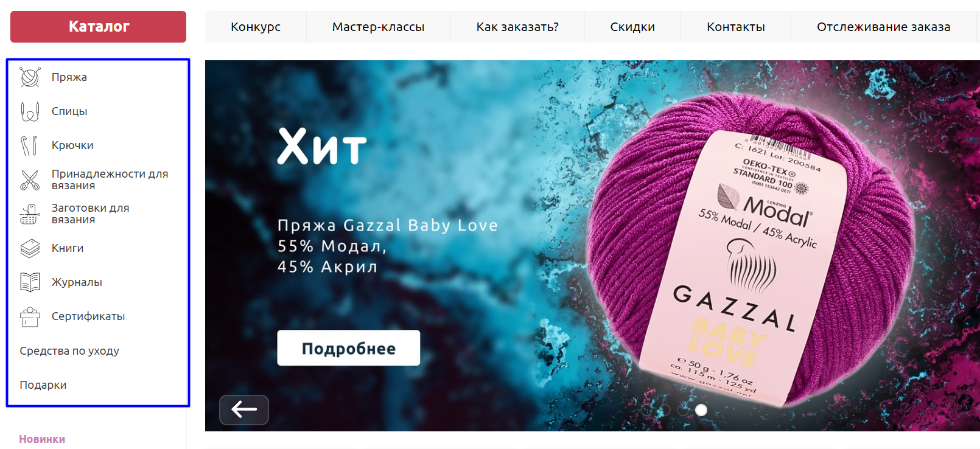Click the Подробнее button on banner
The image size is (980, 449).
348,348
